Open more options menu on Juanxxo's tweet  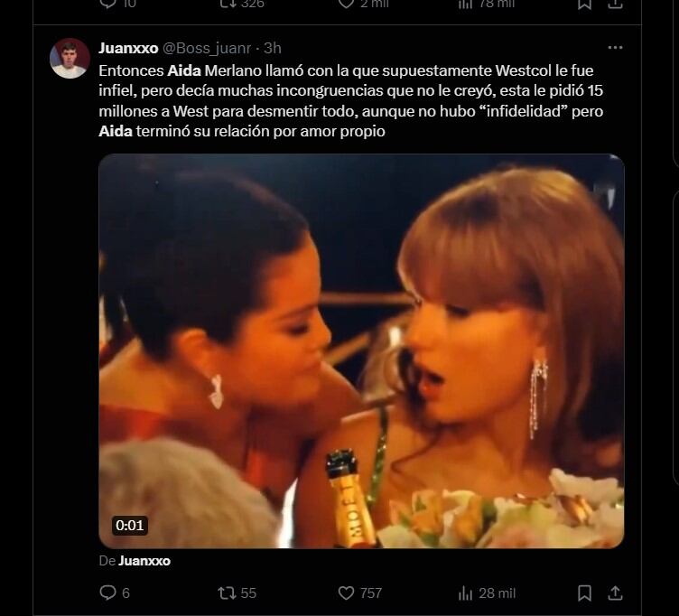[615, 48]
